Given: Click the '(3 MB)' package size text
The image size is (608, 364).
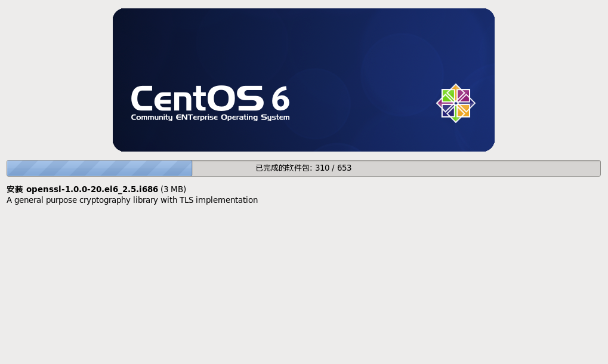Looking at the screenshot, I should click(x=173, y=189).
